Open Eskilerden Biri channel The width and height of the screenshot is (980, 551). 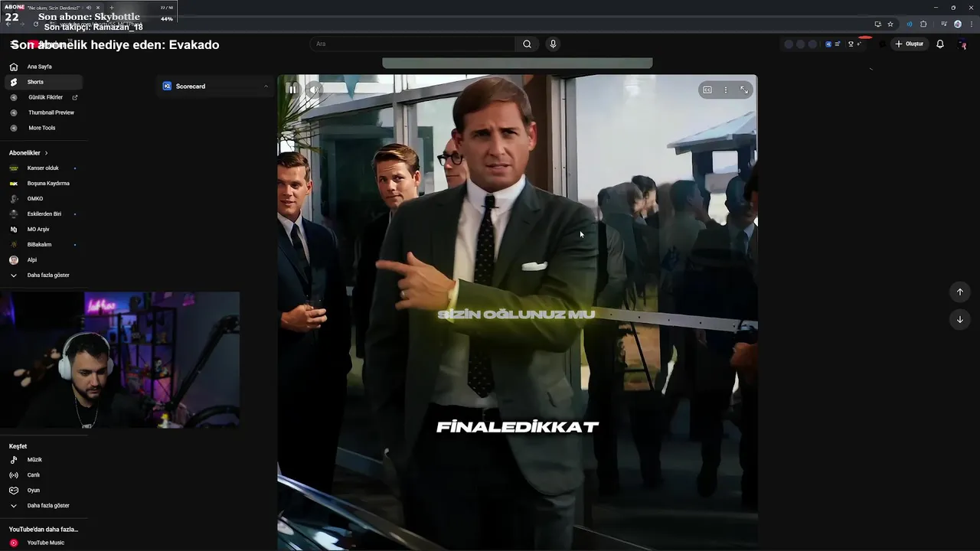tap(43, 214)
